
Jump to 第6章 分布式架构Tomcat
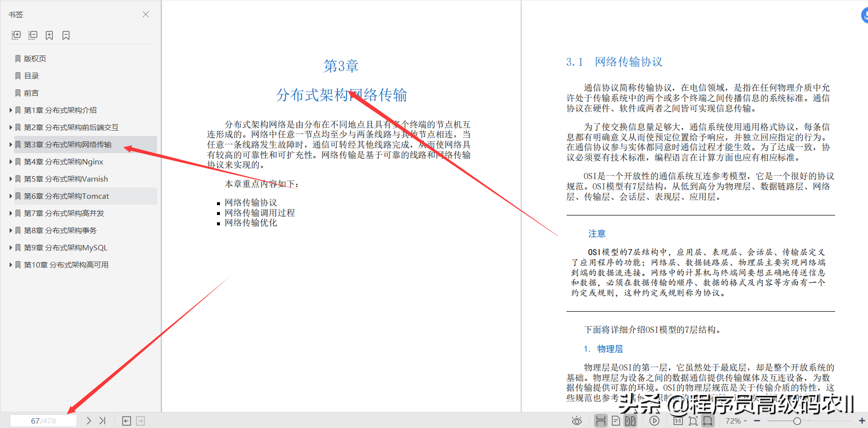pos(66,196)
